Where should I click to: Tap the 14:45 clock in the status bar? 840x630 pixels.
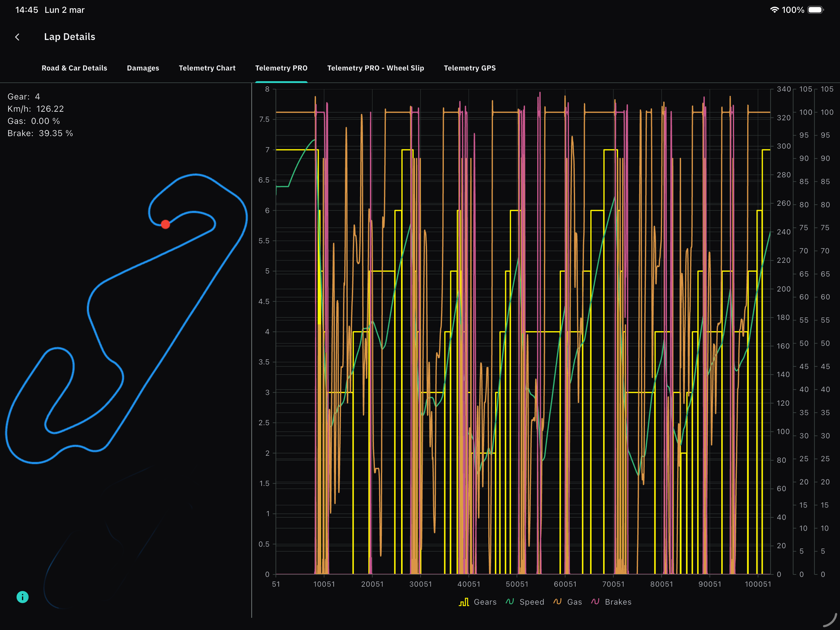[x=26, y=10]
